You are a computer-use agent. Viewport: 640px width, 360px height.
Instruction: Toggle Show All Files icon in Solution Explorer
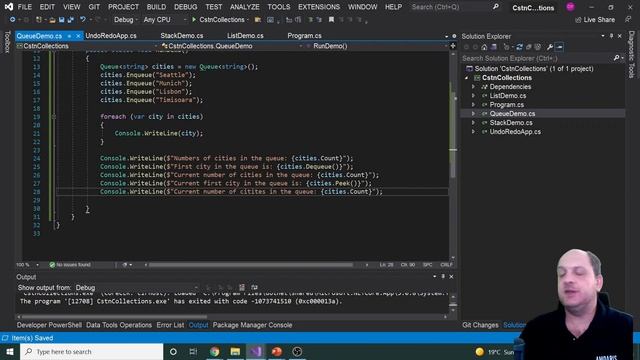pos(538,47)
